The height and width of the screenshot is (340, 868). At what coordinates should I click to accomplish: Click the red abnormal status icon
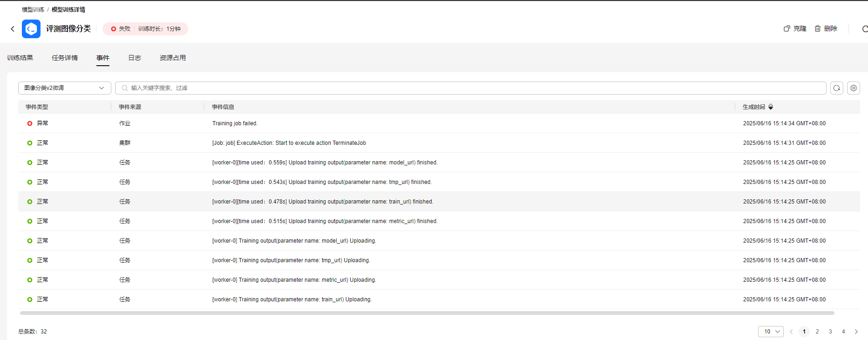pyautogui.click(x=30, y=123)
